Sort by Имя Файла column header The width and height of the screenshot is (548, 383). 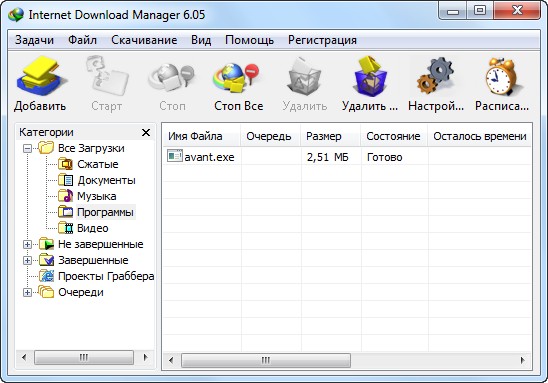pyautogui.click(x=202, y=136)
